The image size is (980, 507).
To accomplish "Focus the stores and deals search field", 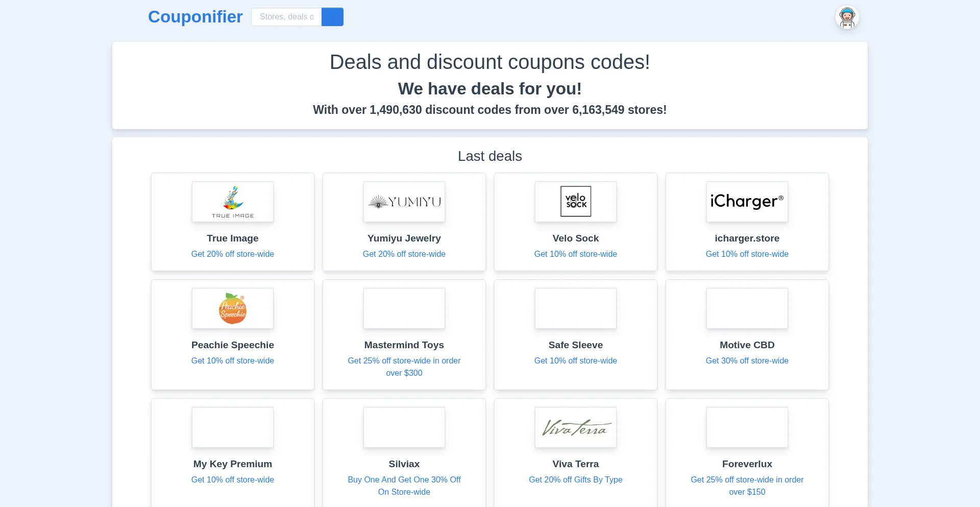I will pos(286,17).
